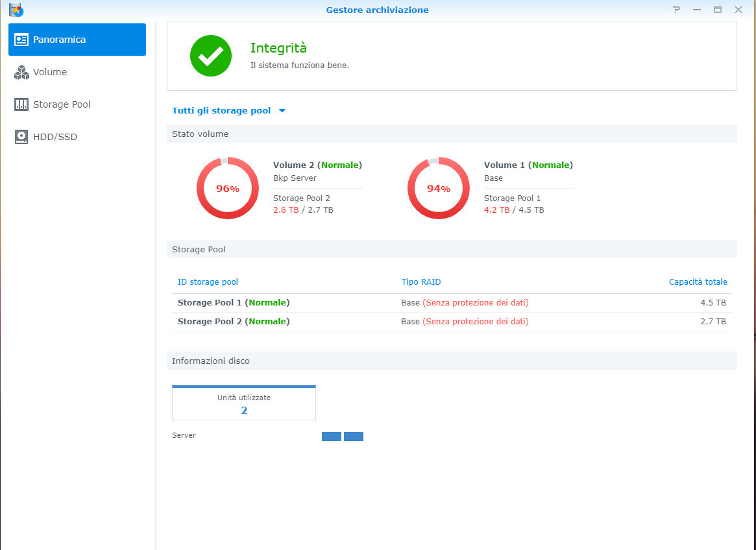The height and width of the screenshot is (550, 756).
Task: Click the Storage Manager app icon in title bar
Action: click(x=16, y=10)
